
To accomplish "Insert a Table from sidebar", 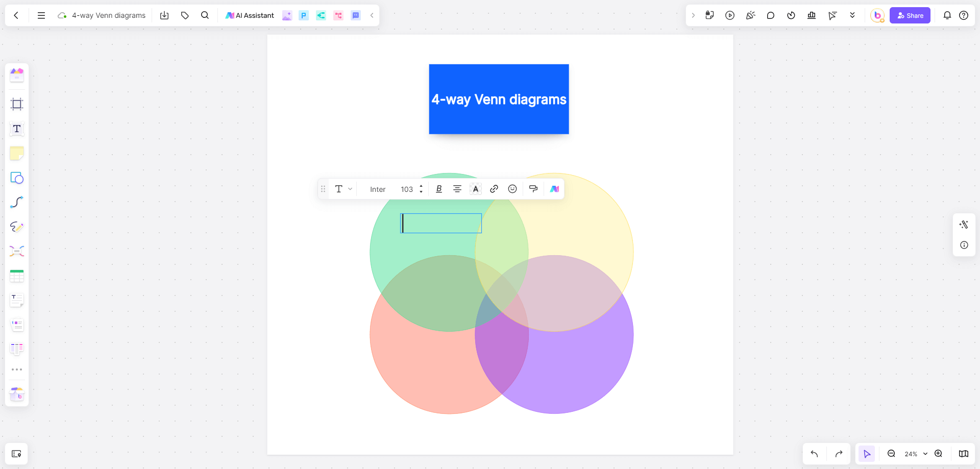I will (17, 276).
